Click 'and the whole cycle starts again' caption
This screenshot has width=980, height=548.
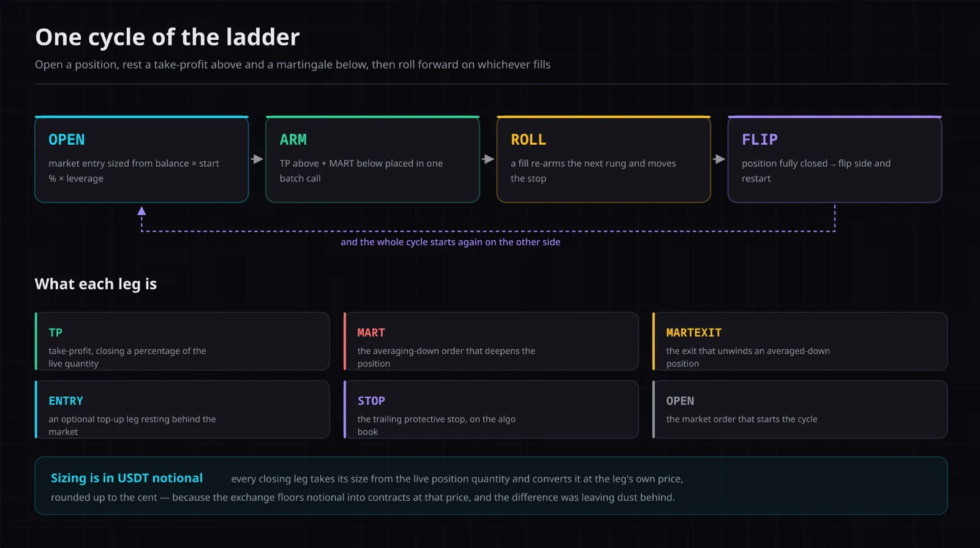click(x=450, y=242)
